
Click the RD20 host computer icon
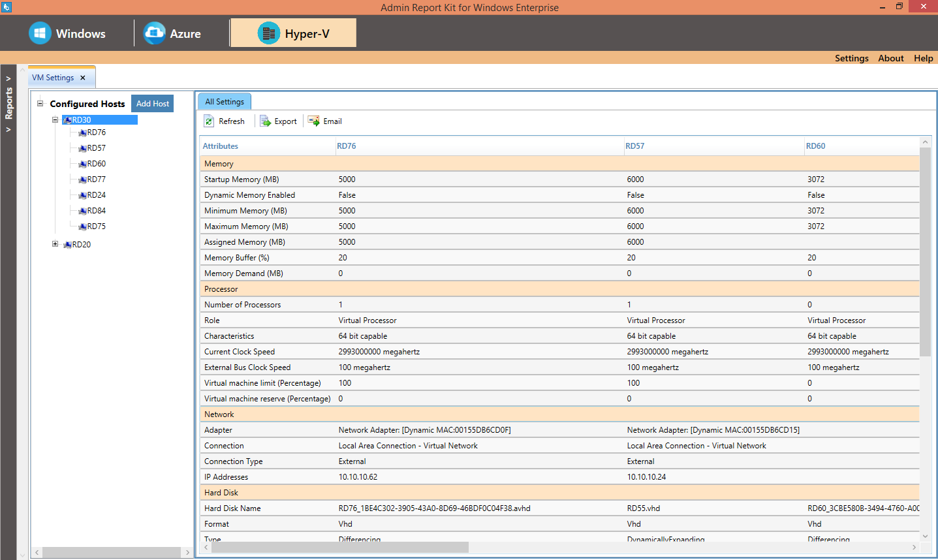67,245
